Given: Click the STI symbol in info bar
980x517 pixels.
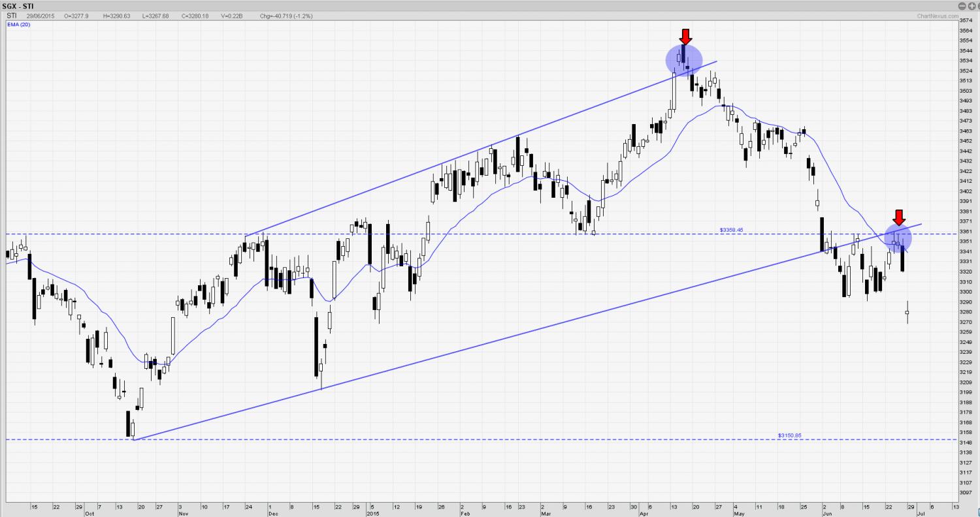Looking at the screenshot, I should (x=11, y=15).
